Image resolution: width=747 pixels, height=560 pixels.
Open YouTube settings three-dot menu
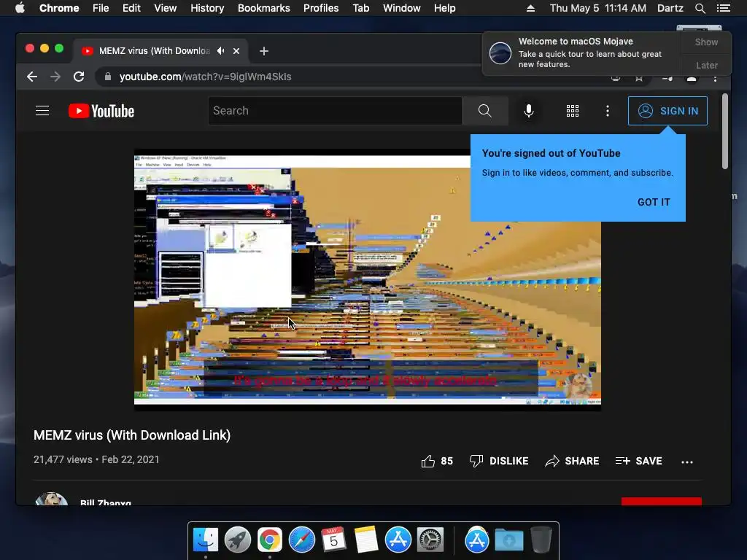(608, 111)
